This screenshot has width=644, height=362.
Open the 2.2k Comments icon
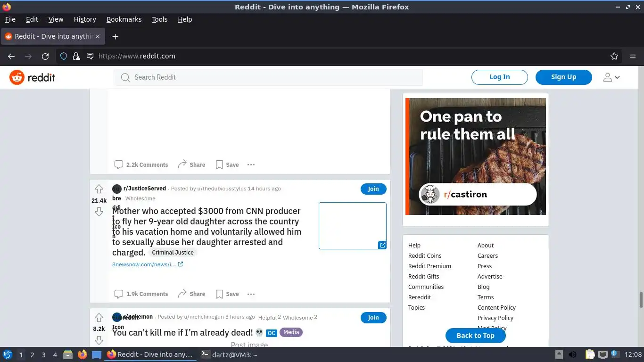click(119, 165)
